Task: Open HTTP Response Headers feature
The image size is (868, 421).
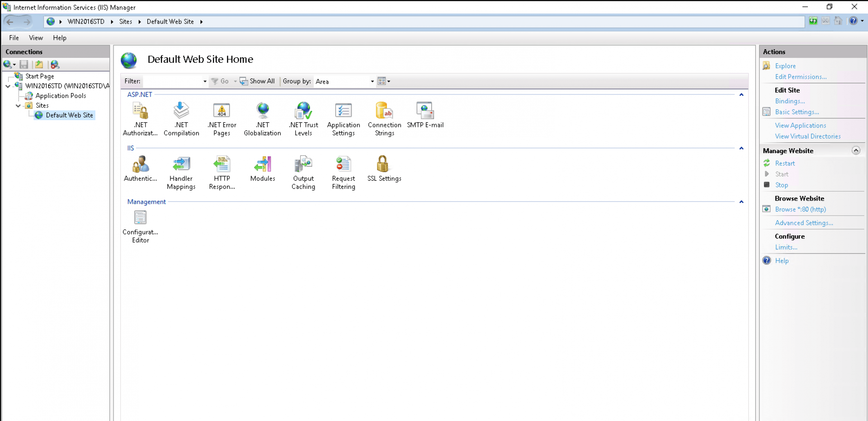Action: pos(222,173)
